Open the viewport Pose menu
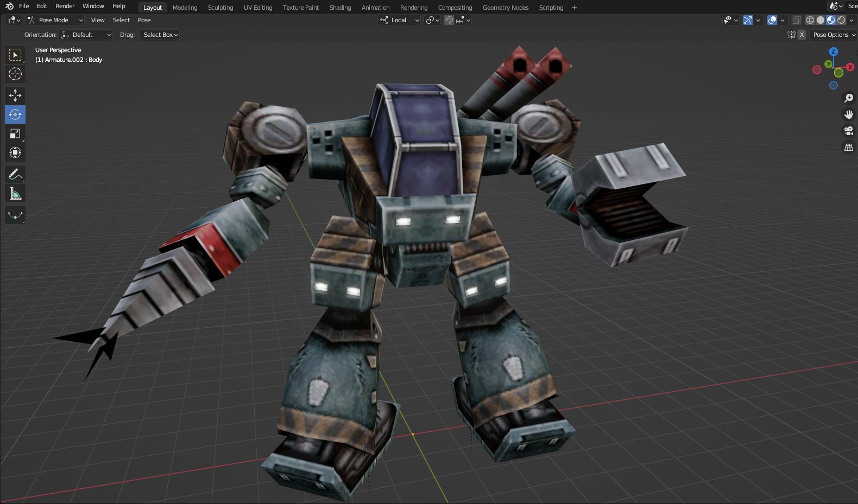Image resolution: width=858 pixels, height=504 pixels. click(x=144, y=20)
